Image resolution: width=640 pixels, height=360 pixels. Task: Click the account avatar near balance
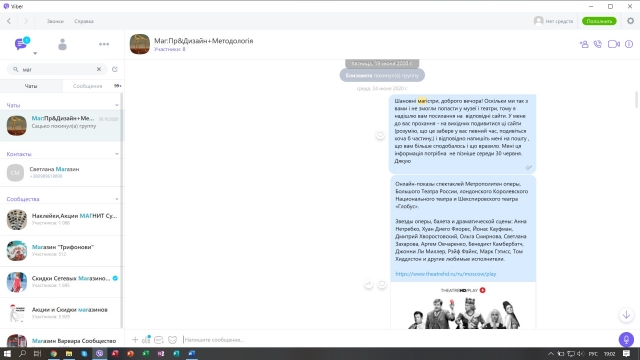pos(538,21)
